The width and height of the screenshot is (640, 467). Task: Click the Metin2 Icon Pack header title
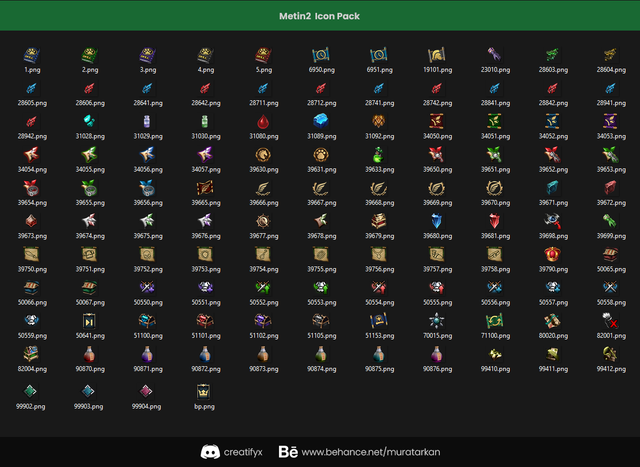(x=320, y=16)
